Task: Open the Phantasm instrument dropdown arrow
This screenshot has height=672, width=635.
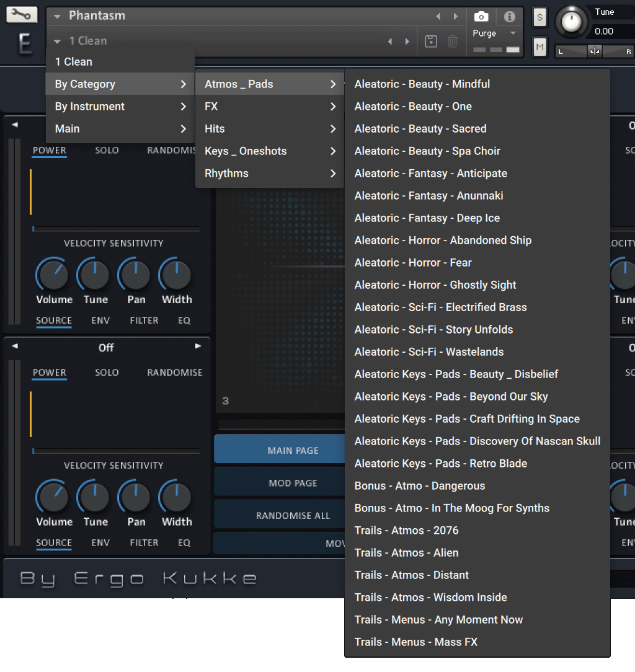Action: (x=57, y=16)
